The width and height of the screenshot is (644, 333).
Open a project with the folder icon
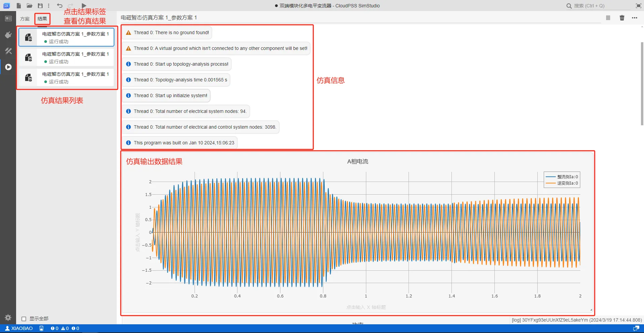pyautogui.click(x=30, y=6)
